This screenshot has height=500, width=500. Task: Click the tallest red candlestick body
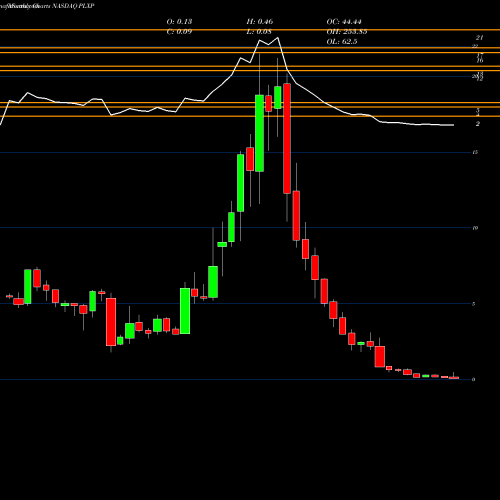tap(287, 139)
